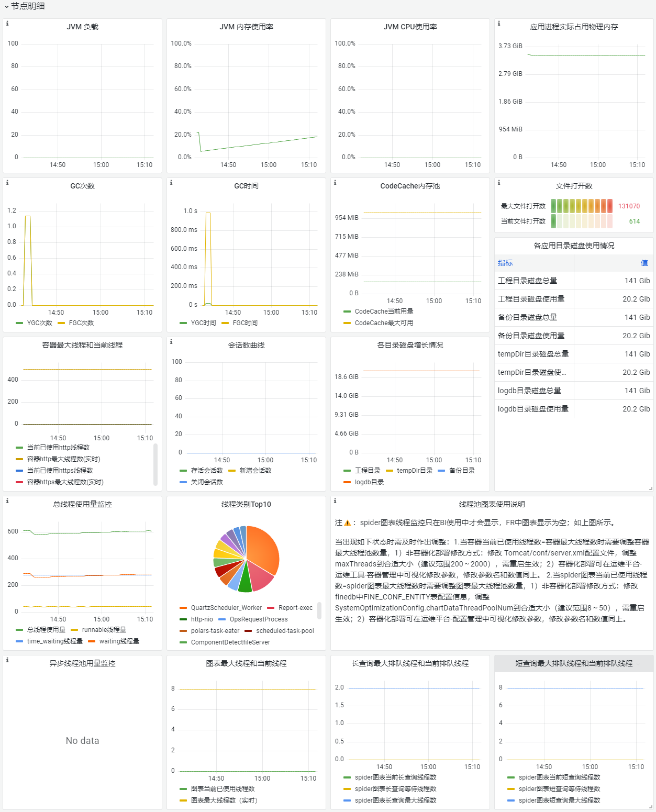Click the legend scrollbar in 线程类别Top10 panel
The image size is (656, 812).
click(x=319, y=610)
